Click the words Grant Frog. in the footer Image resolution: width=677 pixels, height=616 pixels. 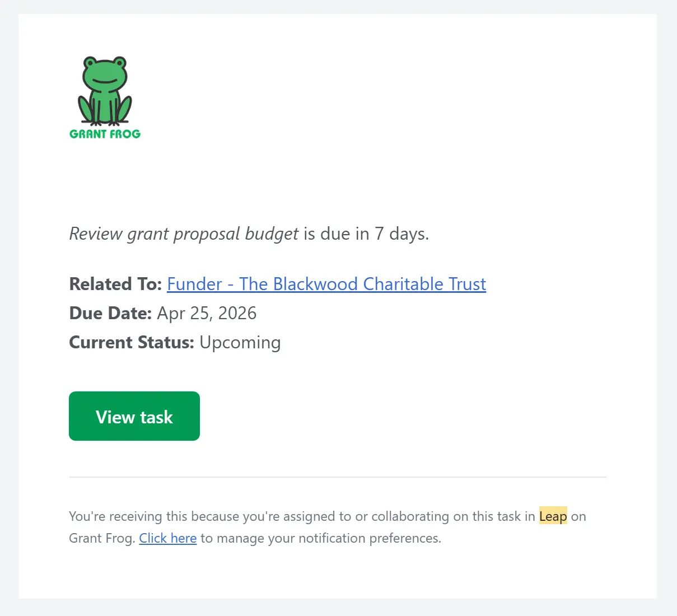pos(102,538)
